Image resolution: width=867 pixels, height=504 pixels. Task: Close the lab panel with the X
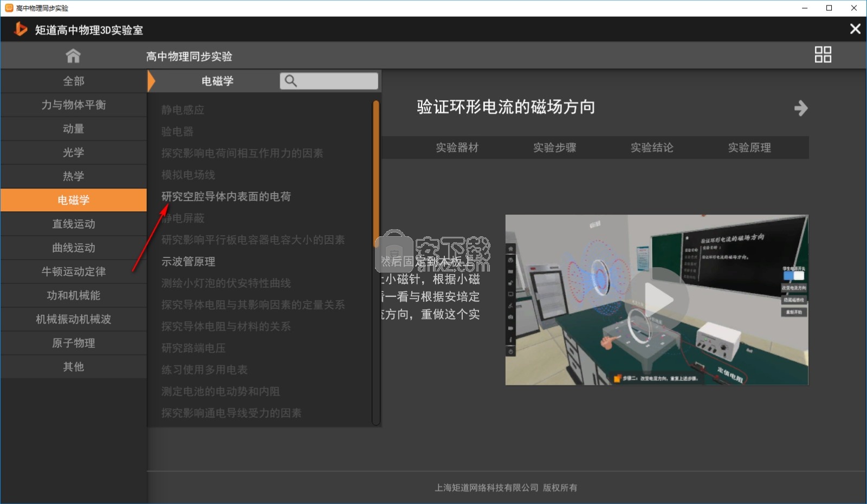(855, 29)
